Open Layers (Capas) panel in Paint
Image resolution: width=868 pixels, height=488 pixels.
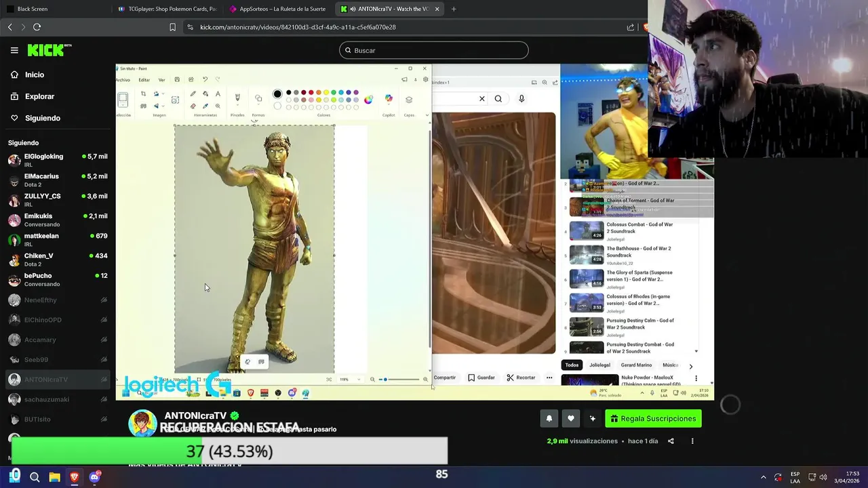click(x=409, y=100)
